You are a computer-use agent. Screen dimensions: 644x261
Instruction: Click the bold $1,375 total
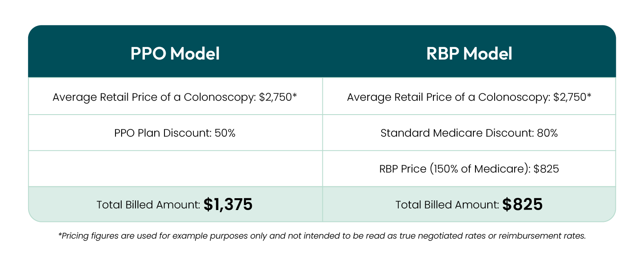coord(228,204)
